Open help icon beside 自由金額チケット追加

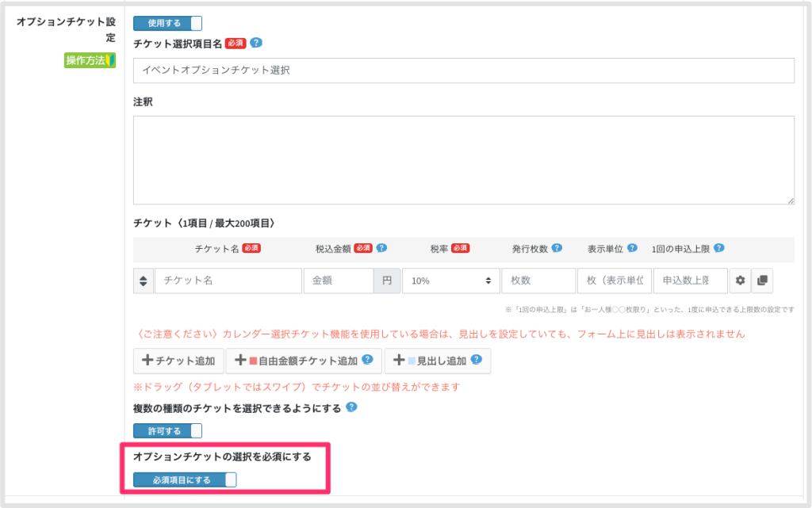coord(368,360)
